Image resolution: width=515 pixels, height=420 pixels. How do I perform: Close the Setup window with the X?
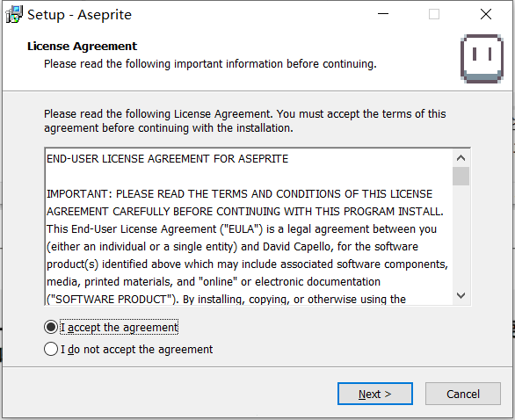pyautogui.click(x=486, y=14)
